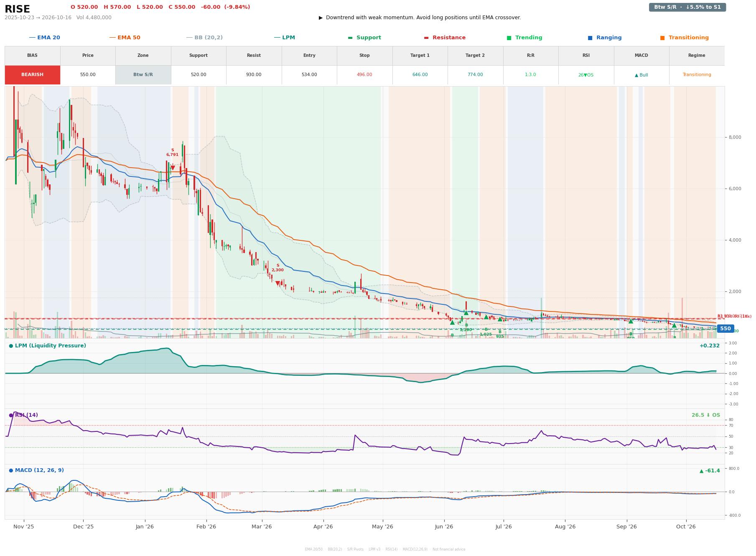Click the downtrend weak momentum advice note
Viewport: 756px width, 556px height.
click(x=420, y=18)
